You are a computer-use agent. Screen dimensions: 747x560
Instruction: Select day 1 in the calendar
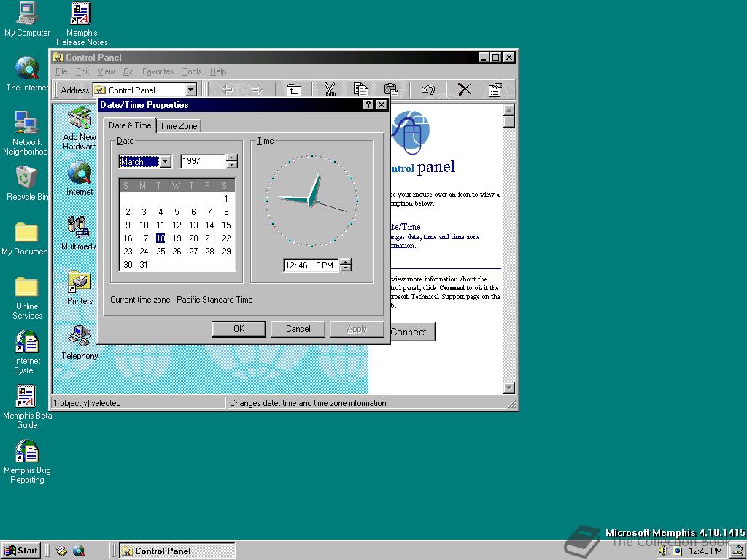click(x=226, y=198)
